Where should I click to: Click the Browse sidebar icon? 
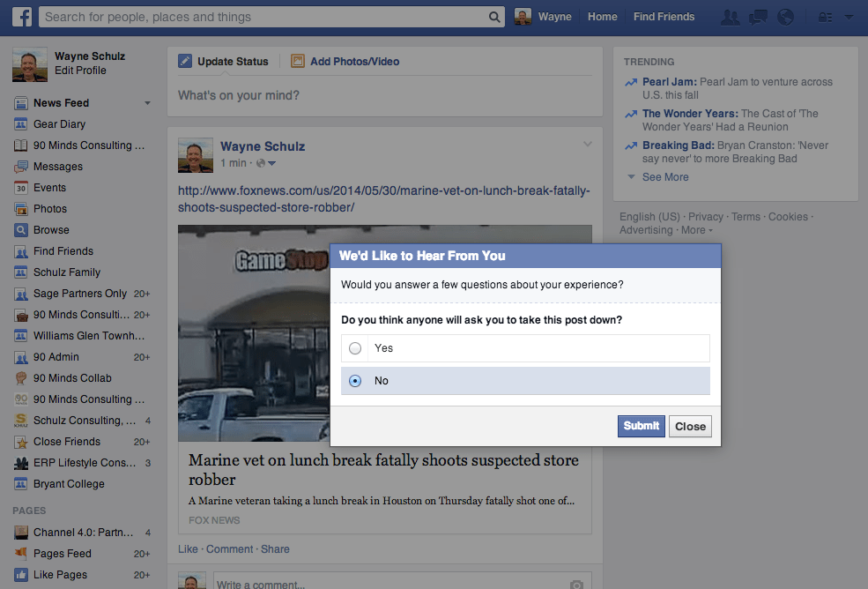[20, 230]
